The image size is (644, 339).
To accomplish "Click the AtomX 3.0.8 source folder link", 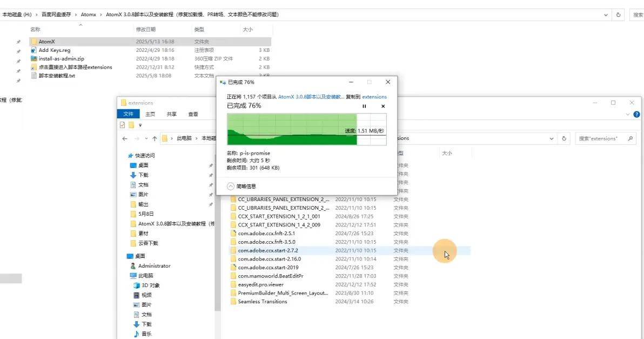I will click(311, 97).
